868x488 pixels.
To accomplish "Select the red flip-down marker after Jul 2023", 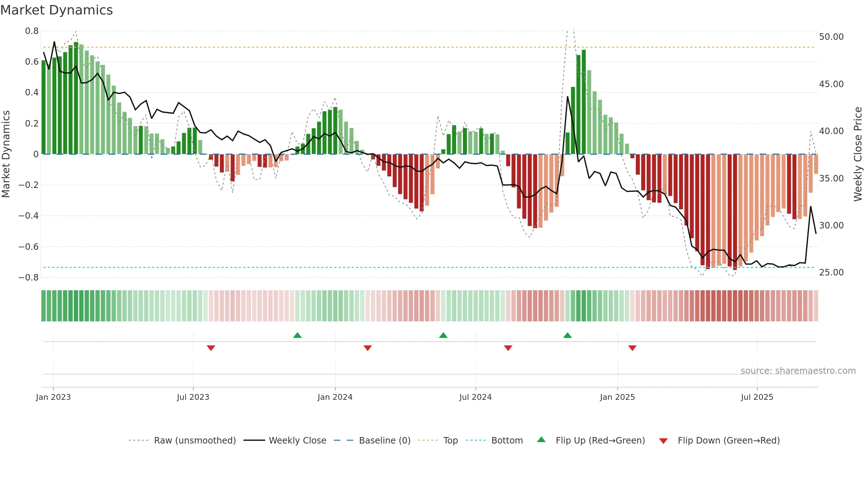I will coord(211,348).
